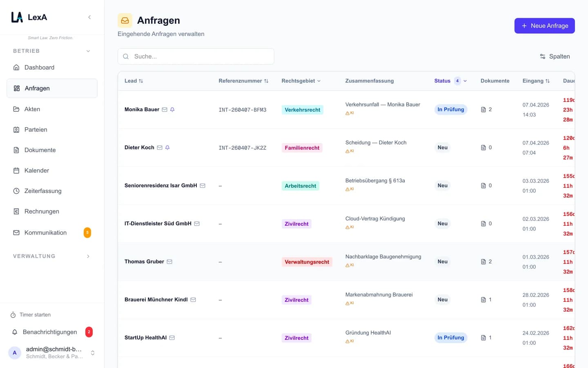Click envelope icon beside Brauerei Münchner Kindl
The width and height of the screenshot is (588, 368).
click(x=193, y=300)
